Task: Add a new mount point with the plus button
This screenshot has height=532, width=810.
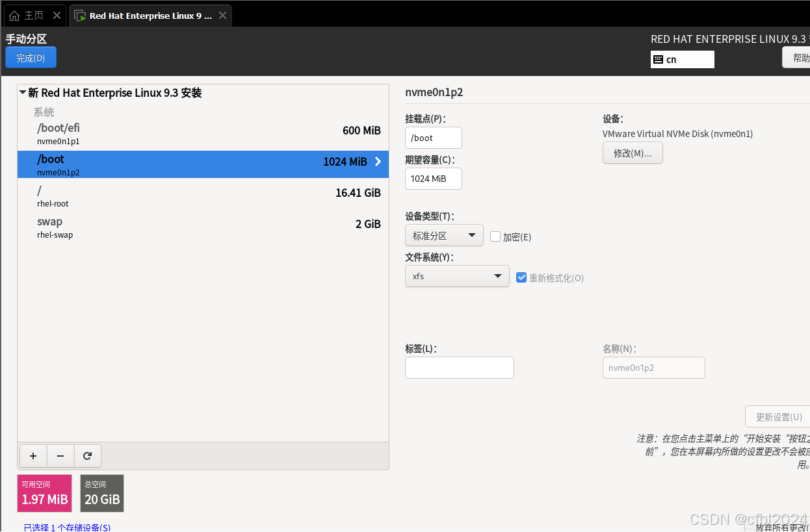Action: 33,456
